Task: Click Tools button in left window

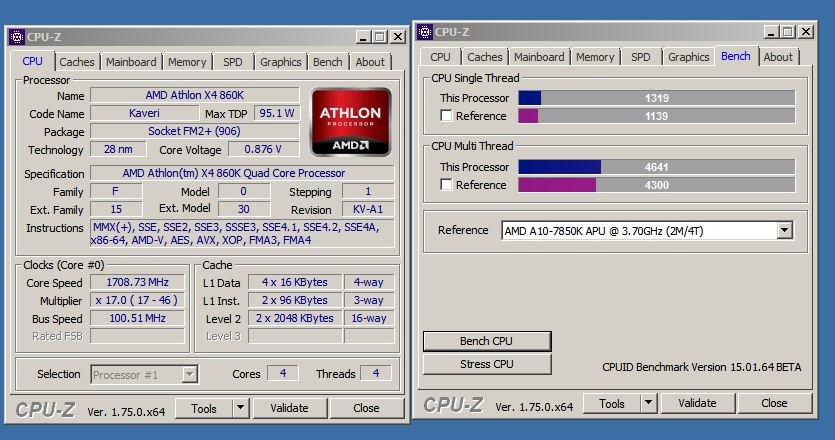Action: tap(204, 408)
